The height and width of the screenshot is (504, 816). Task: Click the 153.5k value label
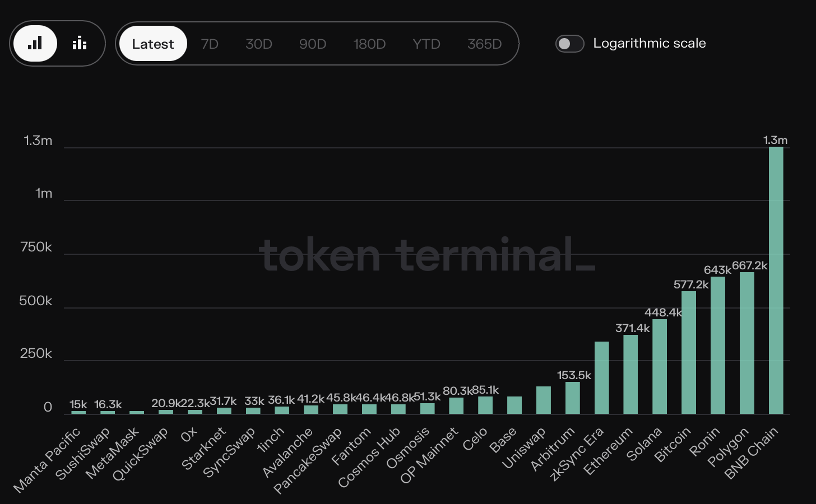tap(574, 375)
